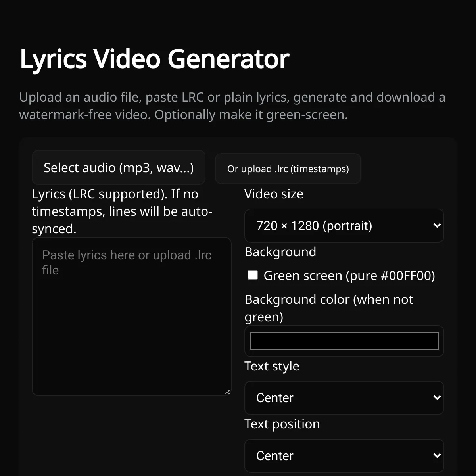The width and height of the screenshot is (476, 476).
Task: Click the Text style dropdown chevron arrow
Action: tap(437, 398)
